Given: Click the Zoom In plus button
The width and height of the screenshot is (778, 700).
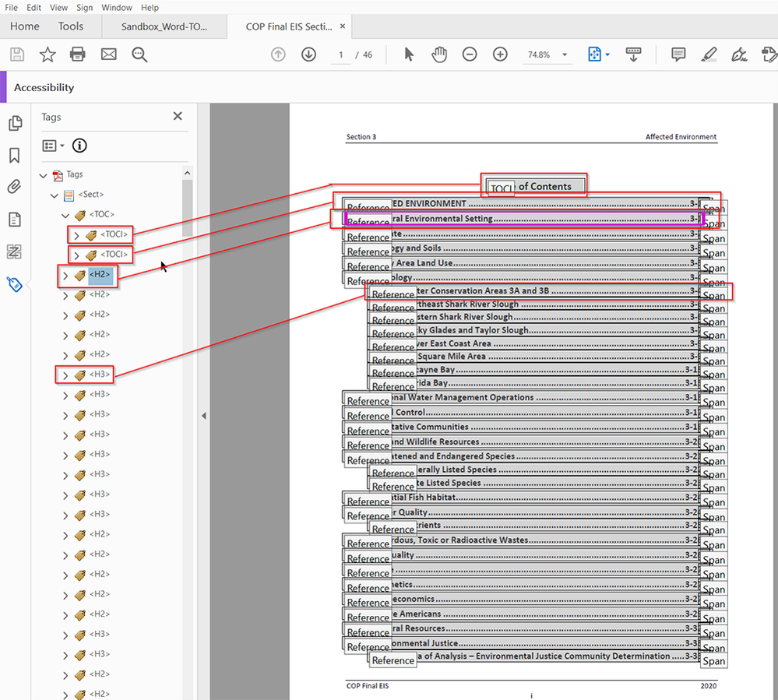Looking at the screenshot, I should pos(500,55).
